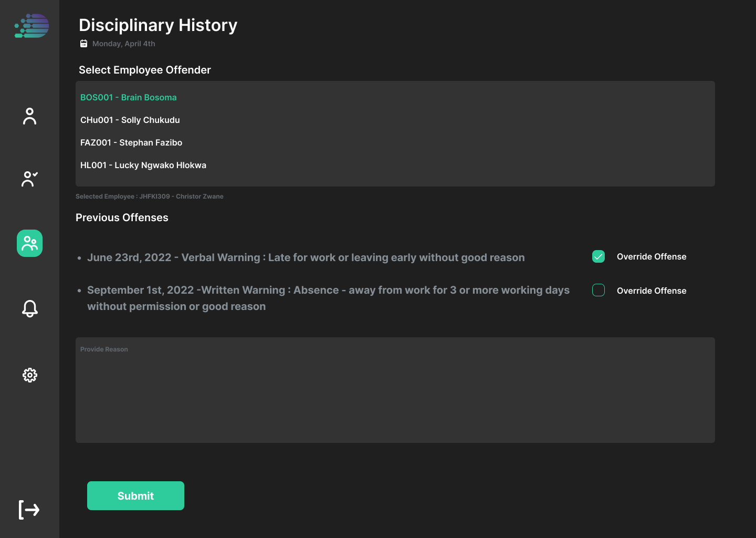Click the calendar icon beside Monday, April 4th
The height and width of the screenshot is (538, 756).
83,44
